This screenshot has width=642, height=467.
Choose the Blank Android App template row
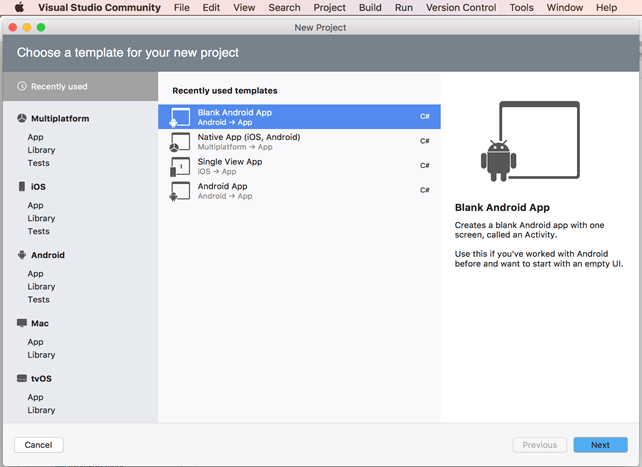[299, 117]
